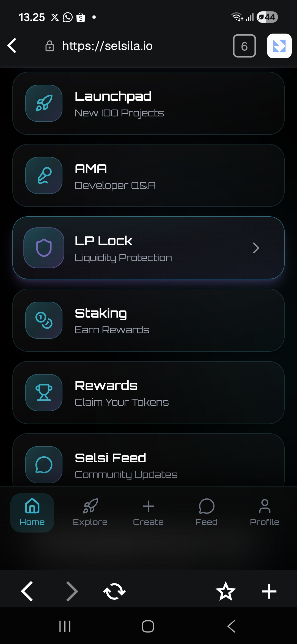Open the browser tab counter showing 6
The image size is (297, 644).
tap(244, 46)
